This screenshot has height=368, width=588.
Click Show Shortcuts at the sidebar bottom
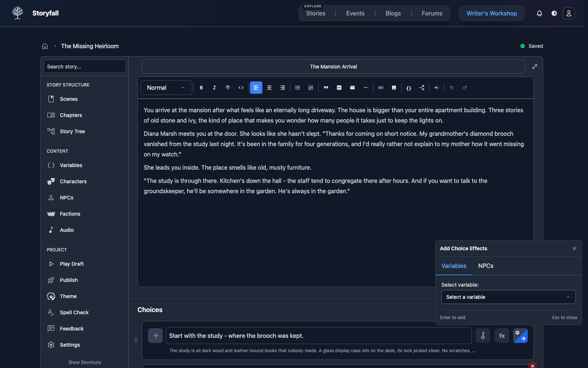point(85,362)
